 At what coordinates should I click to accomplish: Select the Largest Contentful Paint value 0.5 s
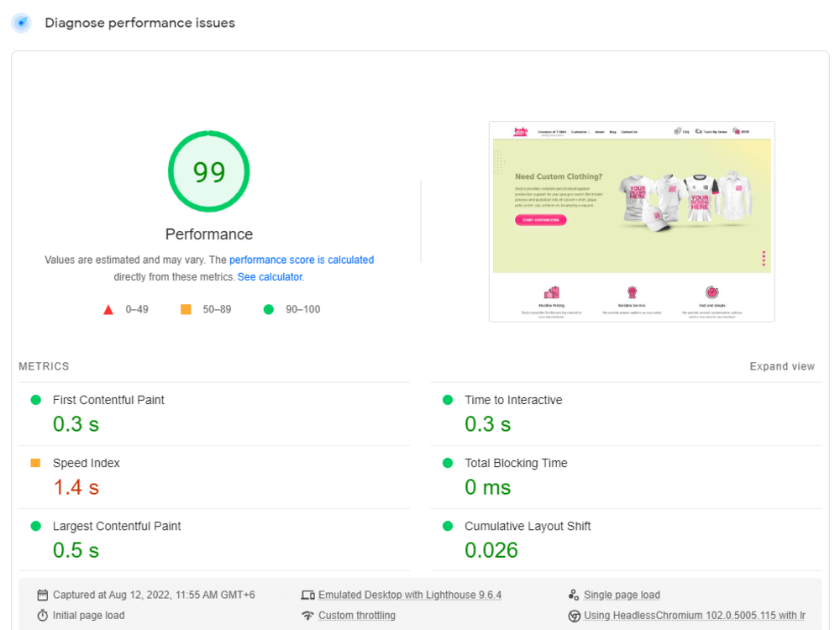click(x=76, y=550)
